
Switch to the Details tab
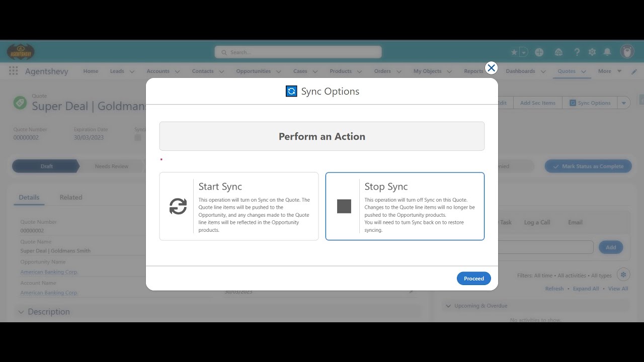pyautogui.click(x=29, y=197)
